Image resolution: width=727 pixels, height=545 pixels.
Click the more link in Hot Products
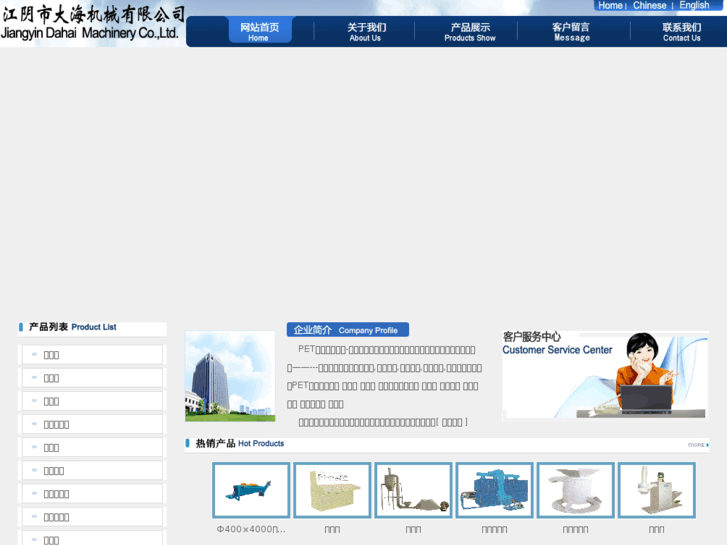(x=698, y=445)
